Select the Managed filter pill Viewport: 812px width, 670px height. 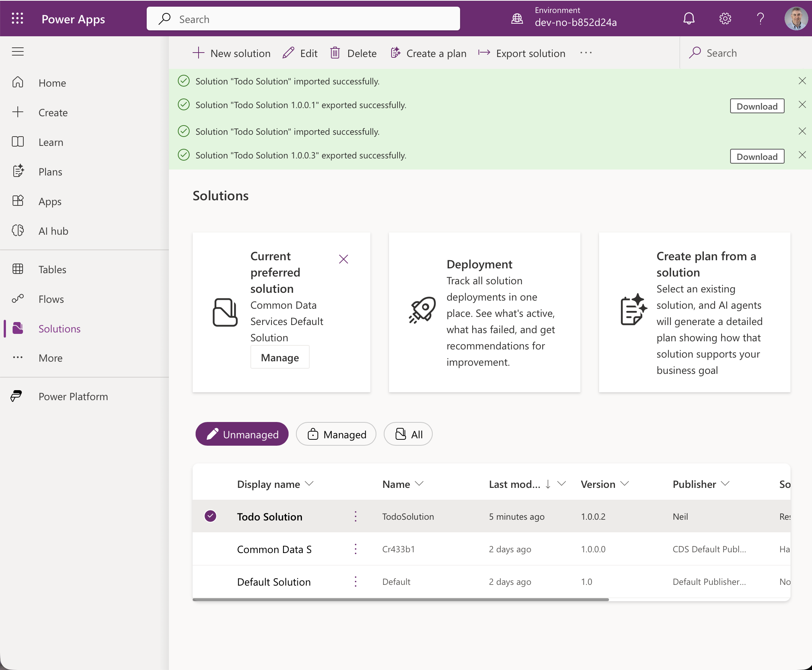[336, 434]
